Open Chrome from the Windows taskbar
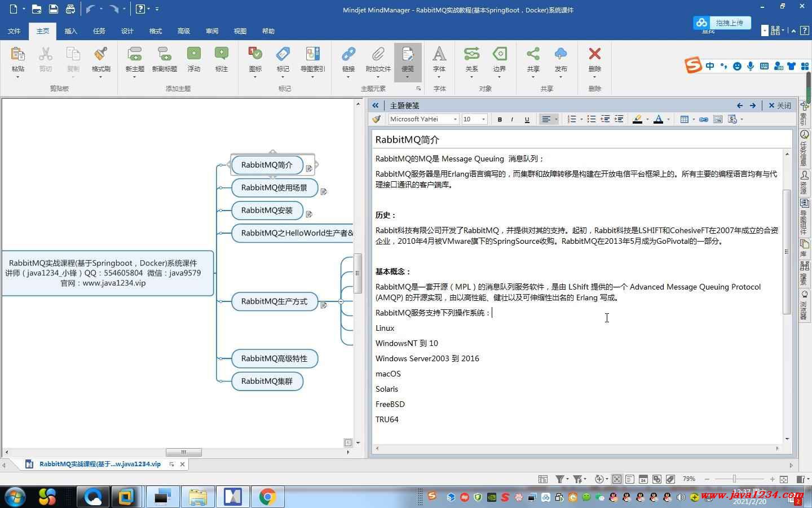 tap(267, 497)
